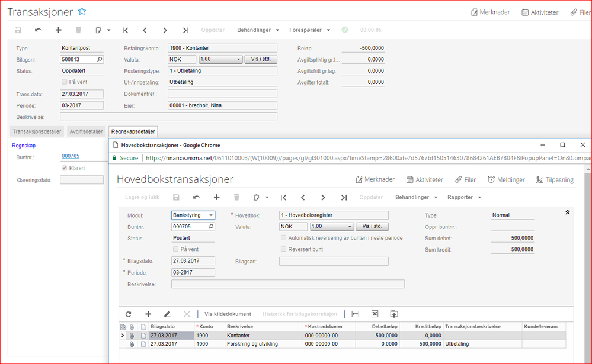Add new batch in Hovedbokstransaksjoner toolbar
Screen dimensions: 592x364
pyautogui.click(x=216, y=197)
